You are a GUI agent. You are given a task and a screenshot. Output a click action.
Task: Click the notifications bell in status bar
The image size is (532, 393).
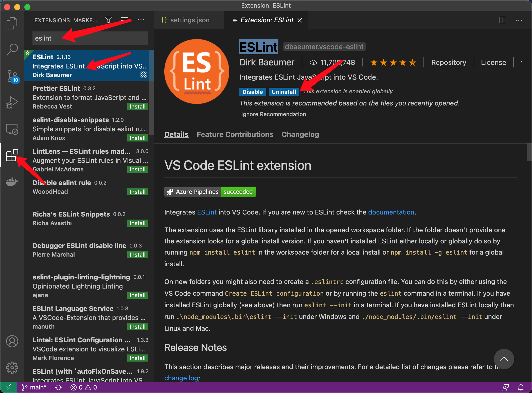521,387
